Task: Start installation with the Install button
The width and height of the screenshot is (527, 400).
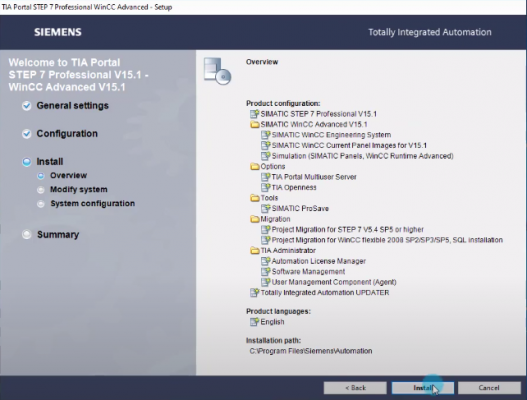Action: 423,388
